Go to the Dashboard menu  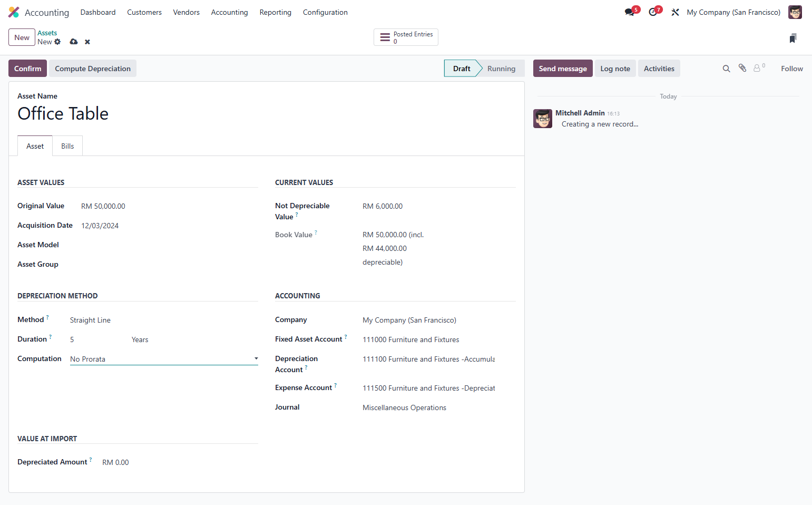click(98, 12)
